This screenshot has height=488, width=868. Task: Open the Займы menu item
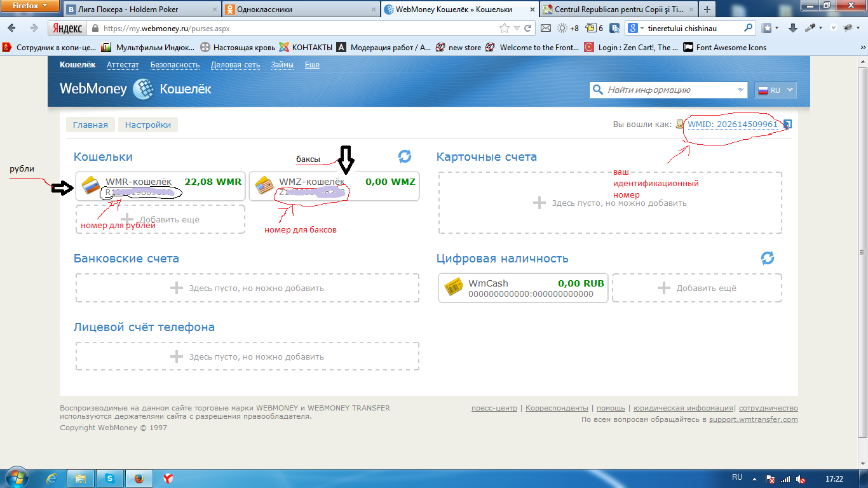(282, 65)
